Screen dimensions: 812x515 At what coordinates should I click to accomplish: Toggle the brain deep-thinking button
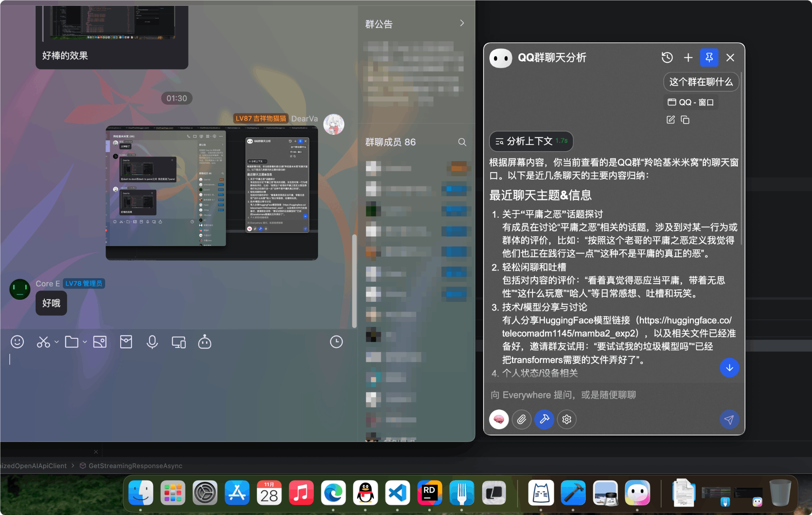(x=499, y=419)
